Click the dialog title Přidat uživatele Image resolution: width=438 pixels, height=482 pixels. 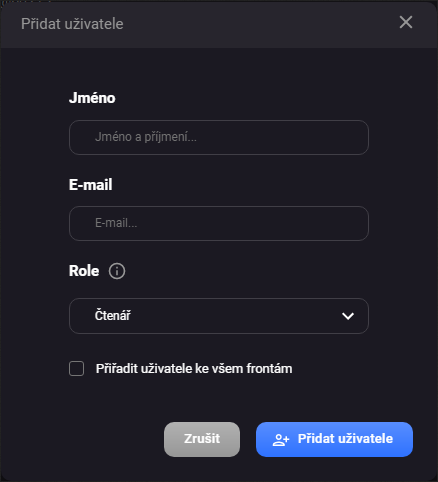coord(72,24)
